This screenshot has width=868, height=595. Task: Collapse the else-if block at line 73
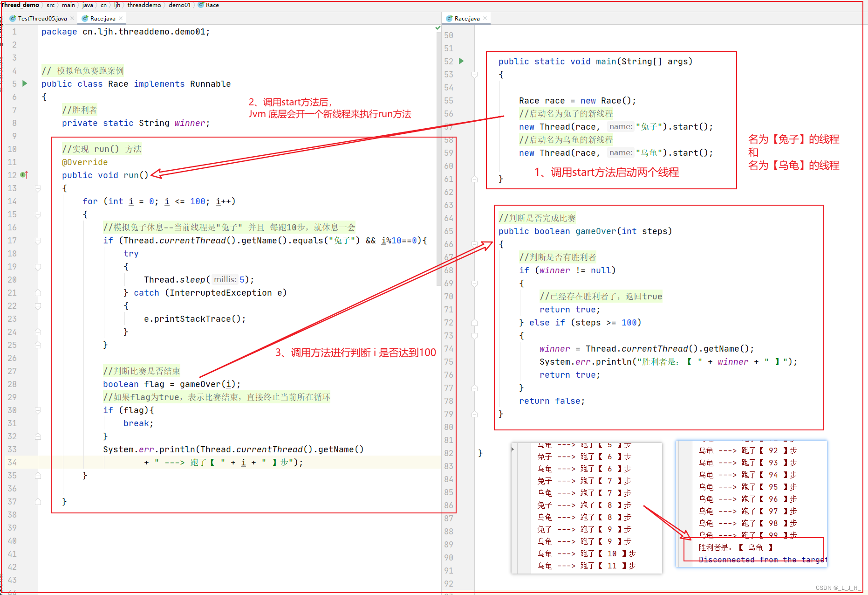pyautogui.click(x=474, y=336)
